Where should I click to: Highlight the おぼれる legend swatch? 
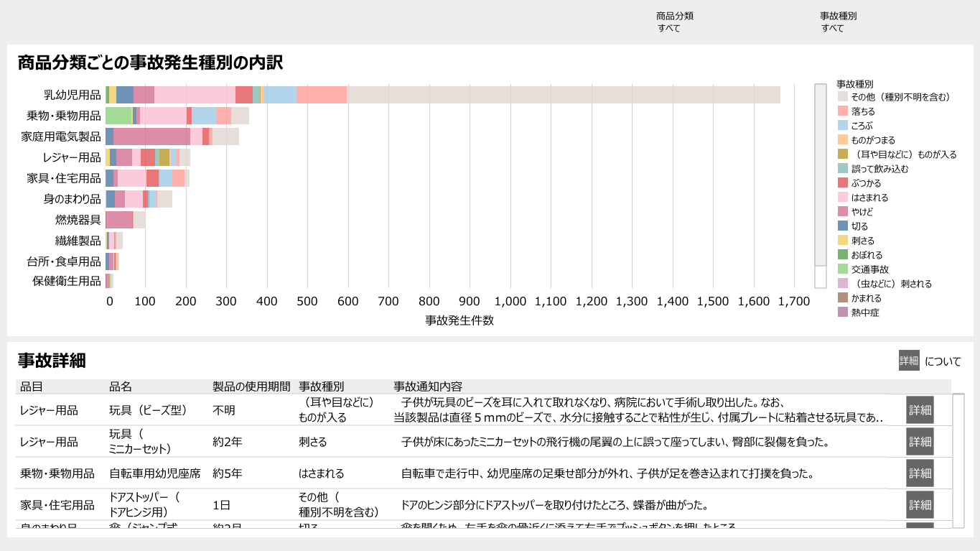click(843, 255)
